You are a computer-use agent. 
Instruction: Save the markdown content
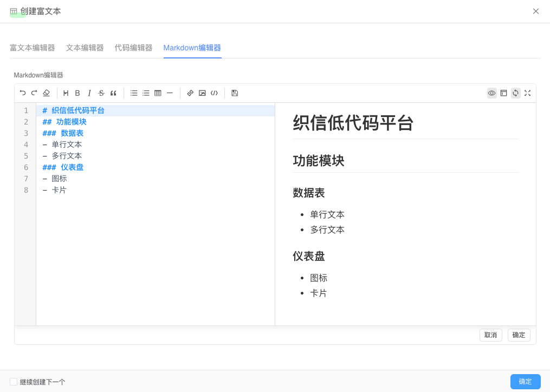pos(234,93)
